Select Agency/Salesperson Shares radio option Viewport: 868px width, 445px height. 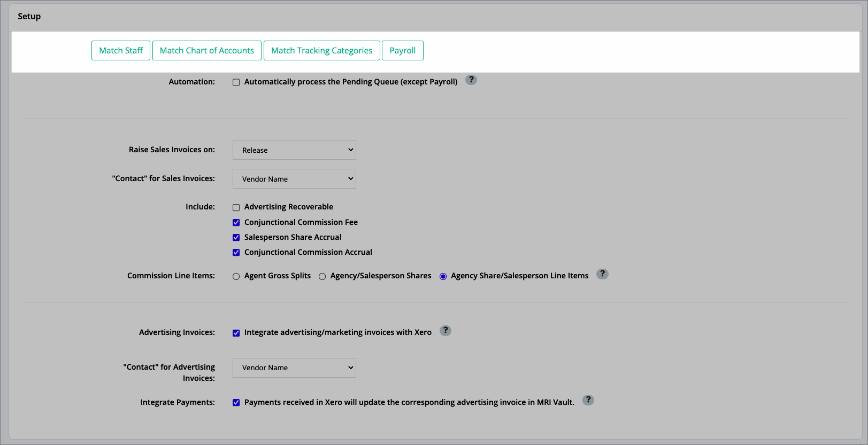[x=322, y=276]
